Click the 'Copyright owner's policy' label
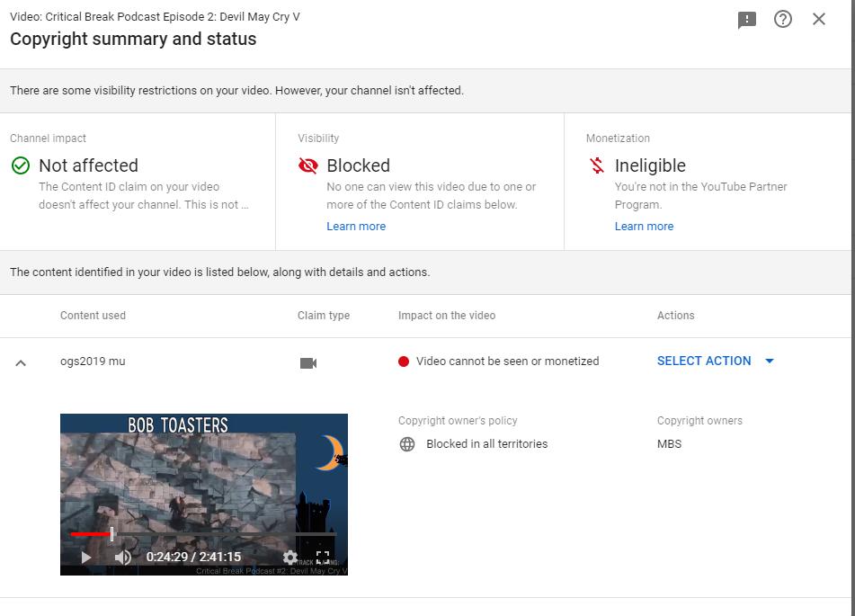 [x=458, y=421]
